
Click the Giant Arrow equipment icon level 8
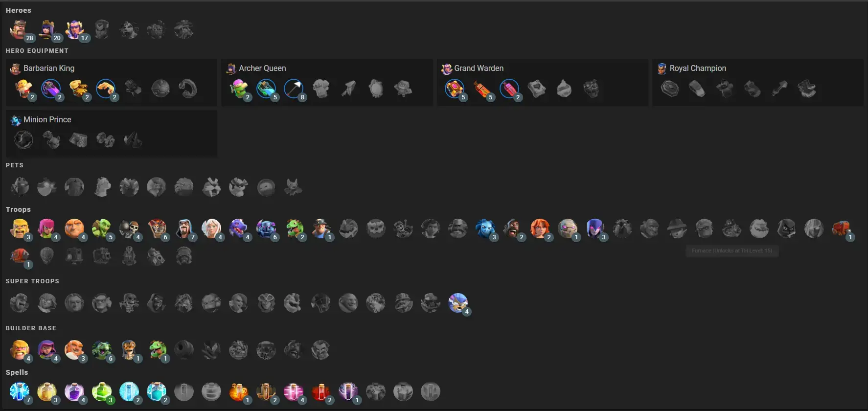(x=294, y=89)
